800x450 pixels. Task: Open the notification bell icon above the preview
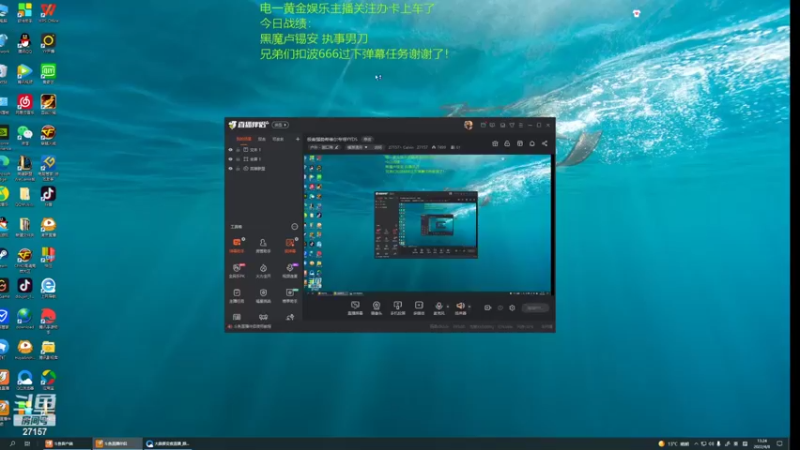point(532,144)
